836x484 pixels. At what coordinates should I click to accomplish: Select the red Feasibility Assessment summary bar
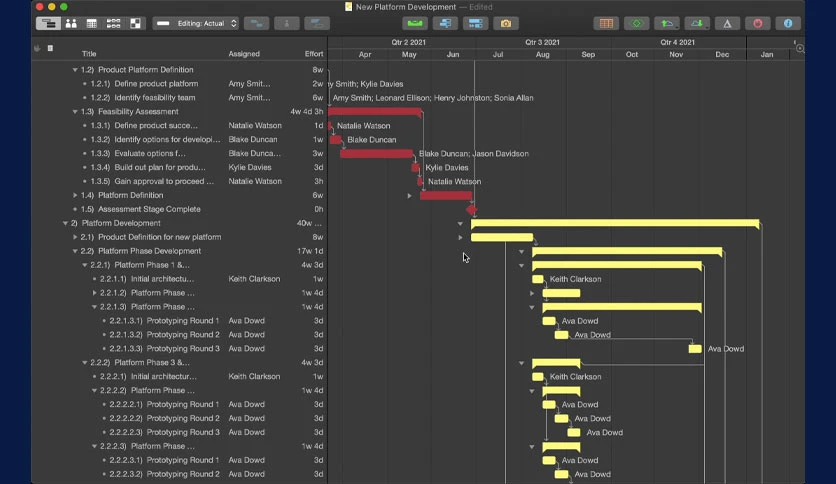pos(375,112)
